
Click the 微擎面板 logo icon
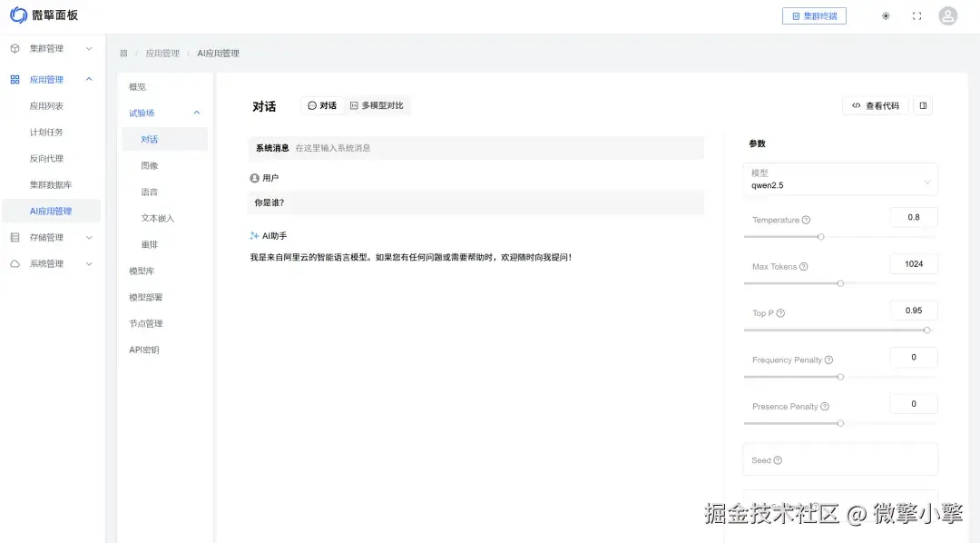[x=17, y=15]
